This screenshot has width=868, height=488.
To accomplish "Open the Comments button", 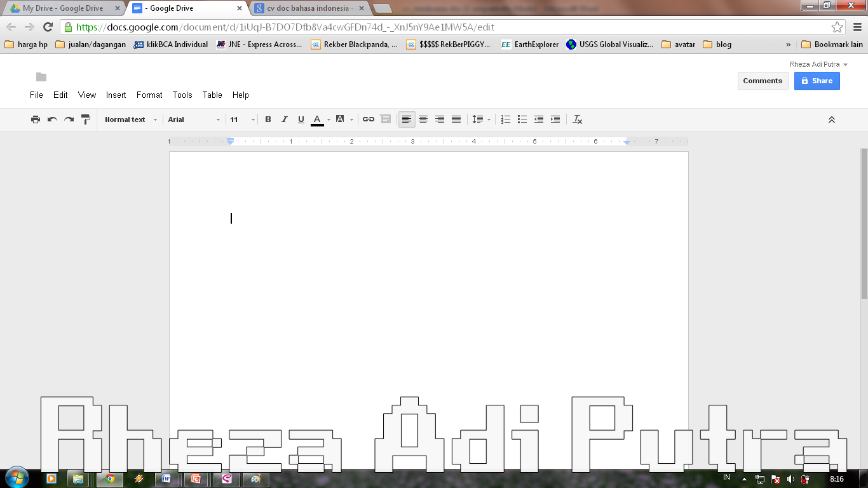I will click(x=763, y=81).
